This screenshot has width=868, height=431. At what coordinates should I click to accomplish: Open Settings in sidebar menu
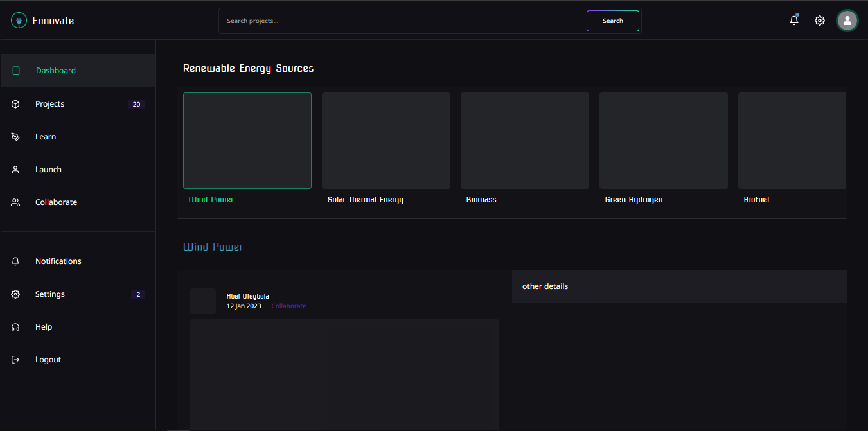pyautogui.click(x=50, y=294)
